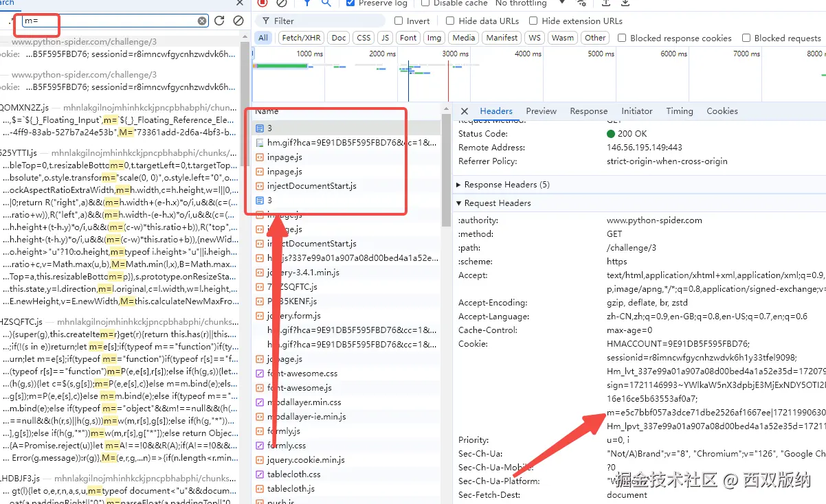Screen dimensions: 826x504
Task: Enable Blocked response cookies checkbox
Action: coord(622,38)
